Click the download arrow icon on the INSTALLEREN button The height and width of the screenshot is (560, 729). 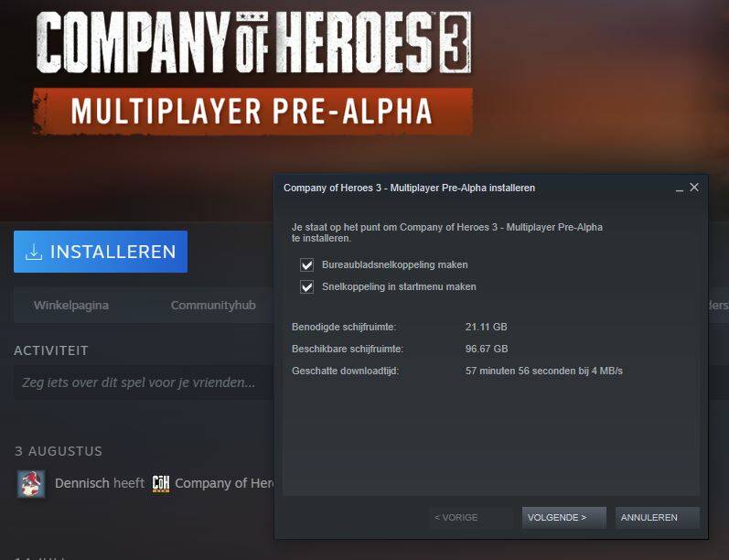pos(34,253)
